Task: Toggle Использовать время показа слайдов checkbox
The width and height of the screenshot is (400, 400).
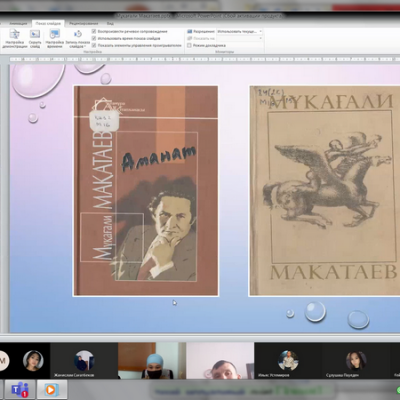Action: pyautogui.click(x=94, y=38)
